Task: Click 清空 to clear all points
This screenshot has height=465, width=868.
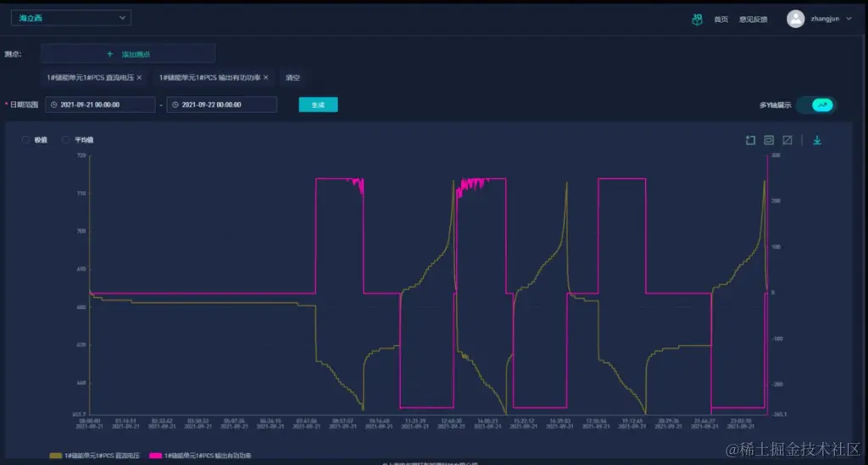Action: [x=292, y=77]
